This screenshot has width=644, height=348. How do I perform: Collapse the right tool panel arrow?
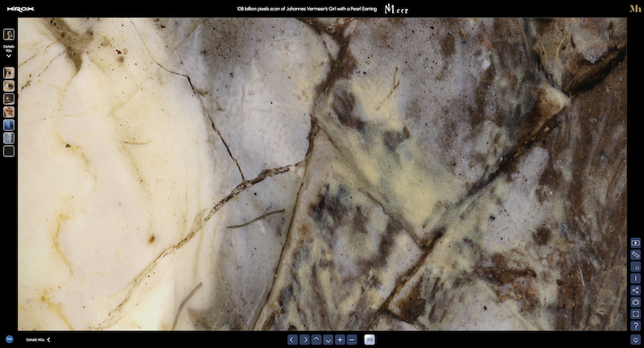pos(635,340)
